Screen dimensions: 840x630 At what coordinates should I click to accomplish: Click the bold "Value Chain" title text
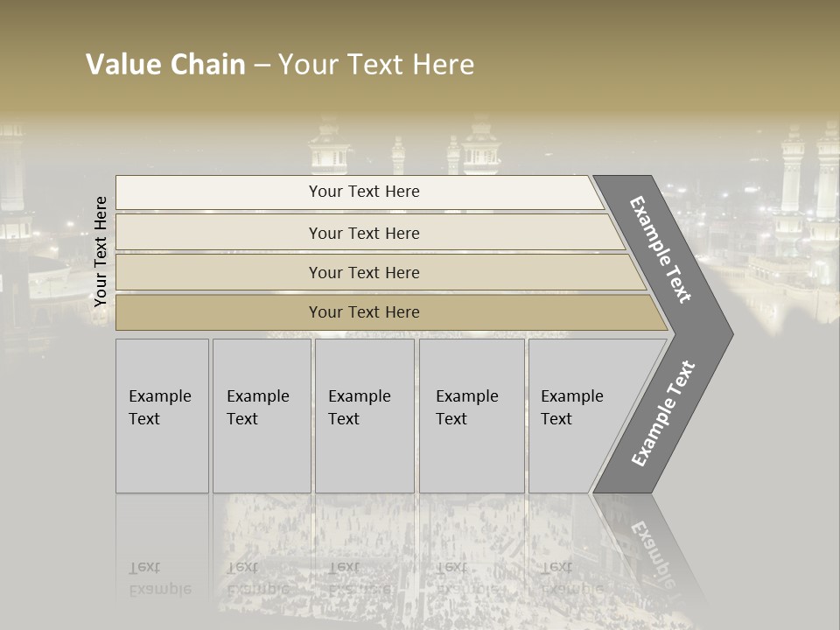(165, 65)
